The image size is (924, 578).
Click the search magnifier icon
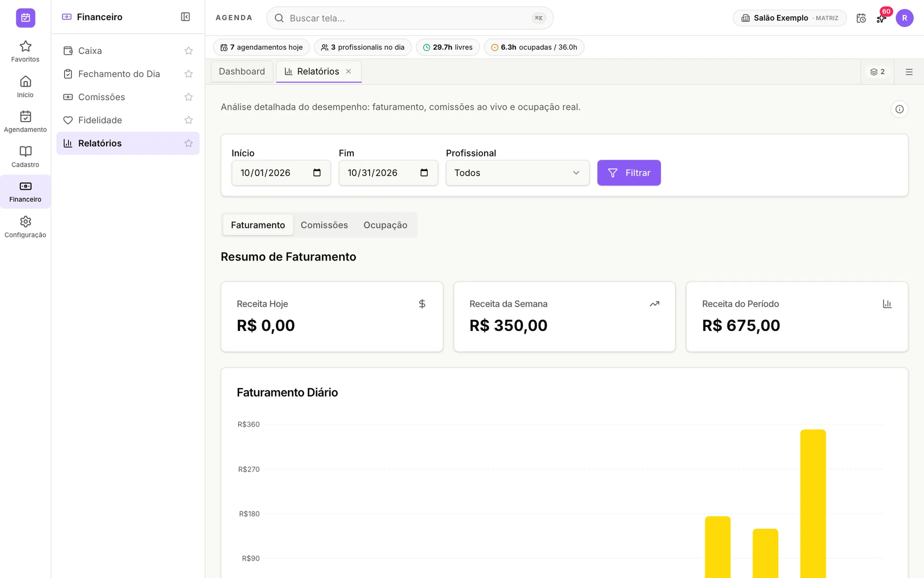point(279,18)
